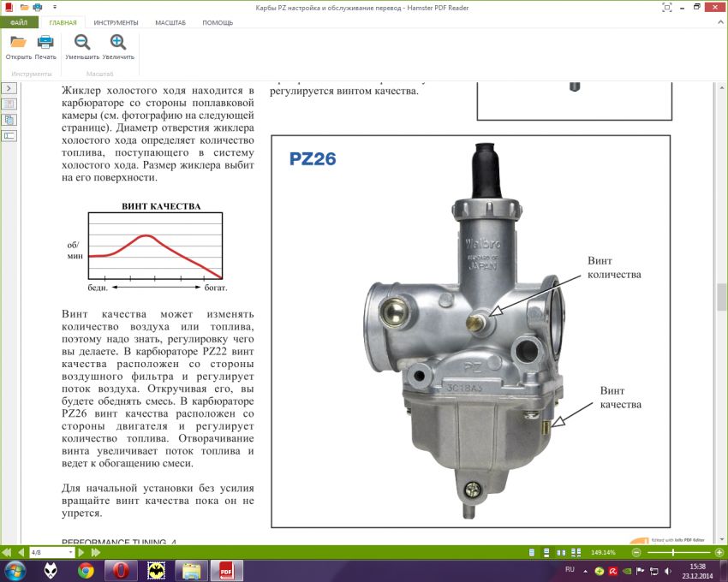Open the bookmarks panel icon in sidebar
This screenshot has height=582, width=728.
pyautogui.click(x=9, y=135)
